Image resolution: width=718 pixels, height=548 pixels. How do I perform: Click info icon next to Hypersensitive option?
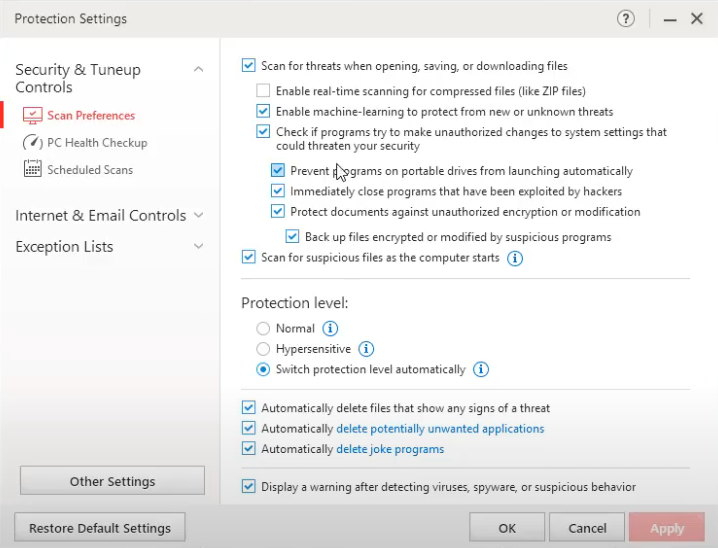point(367,349)
